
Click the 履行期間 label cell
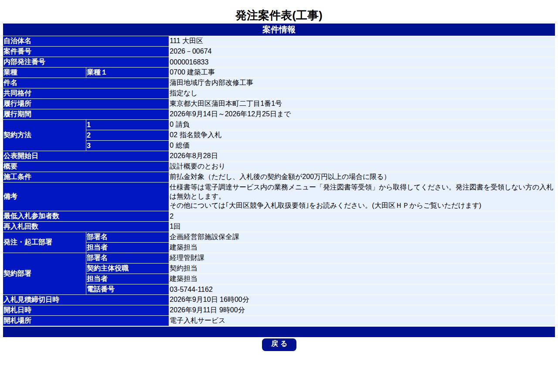pos(86,114)
